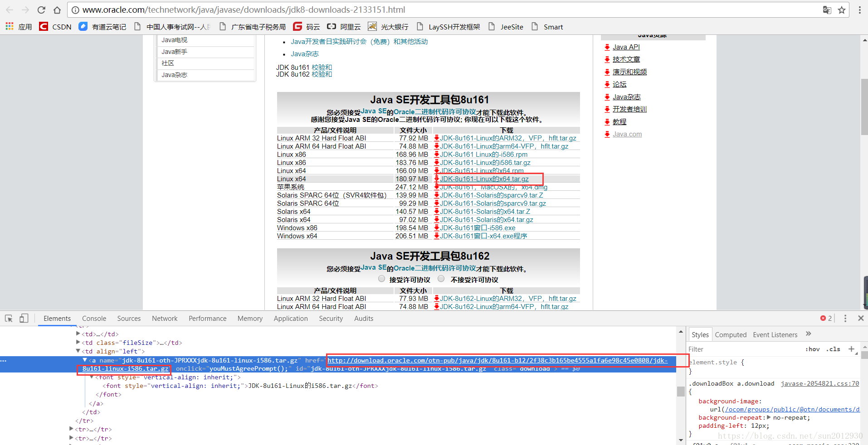
Task: Open the browser home page icon
Action: [x=58, y=10]
